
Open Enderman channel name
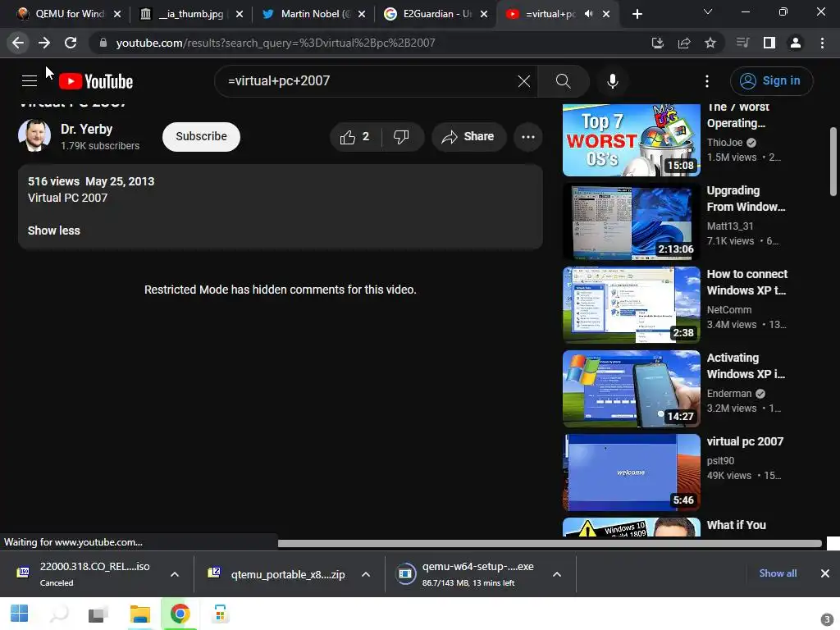pos(729,394)
